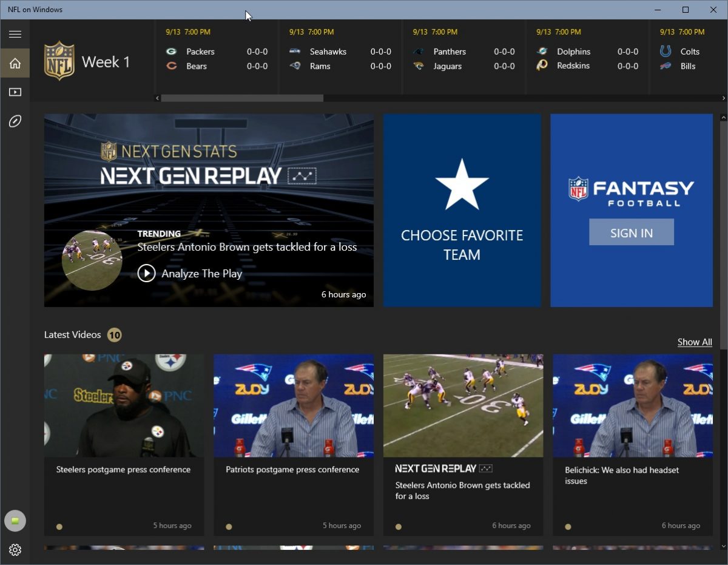The height and width of the screenshot is (565, 728).
Task: Click the NFL shield logo next to Week 1
Action: click(59, 60)
